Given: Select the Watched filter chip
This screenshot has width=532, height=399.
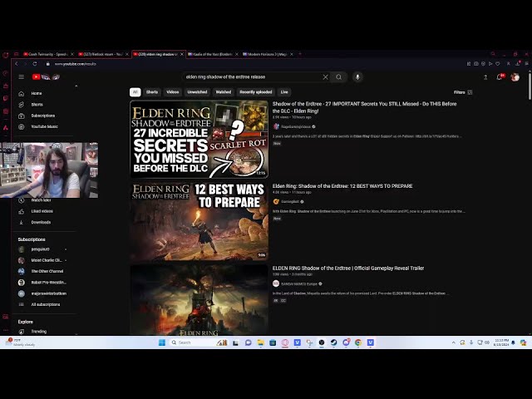Looking at the screenshot, I should [x=224, y=92].
